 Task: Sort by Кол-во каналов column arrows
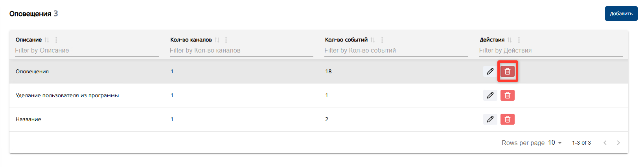pos(217,40)
